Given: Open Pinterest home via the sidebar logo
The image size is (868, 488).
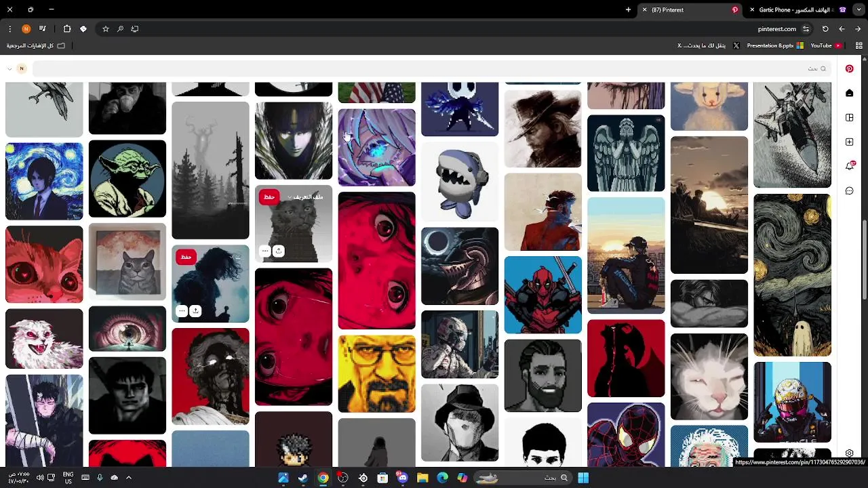Looking at the screenshot, I should tap(849, 68).
